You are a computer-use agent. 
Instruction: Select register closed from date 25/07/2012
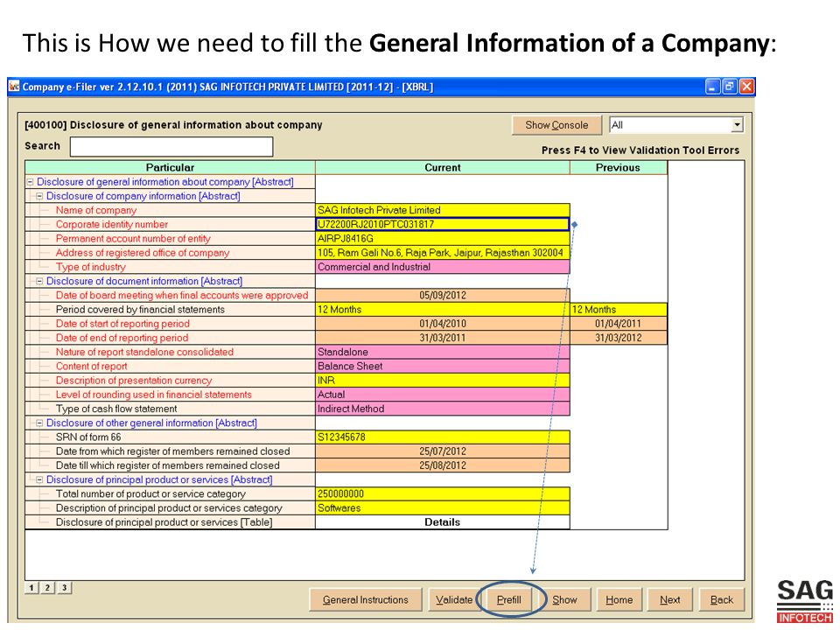click(x=443, y=451)
